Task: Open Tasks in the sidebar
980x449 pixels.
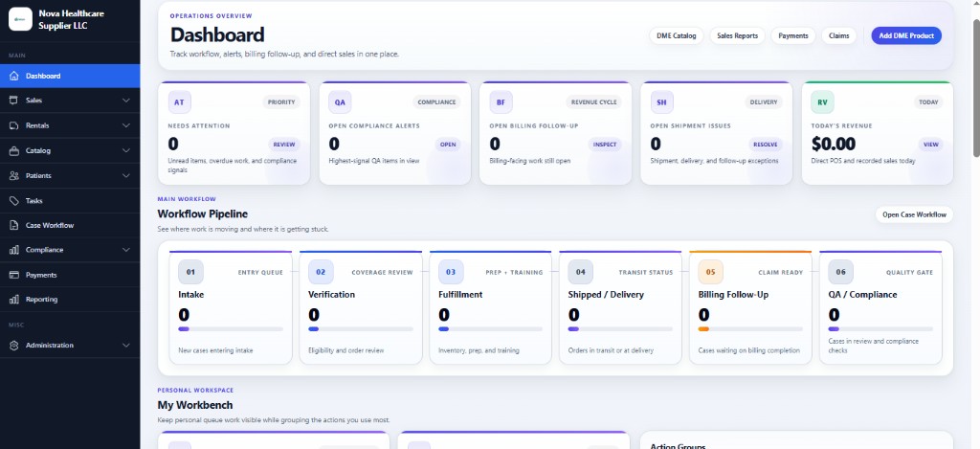Action: 70,201
